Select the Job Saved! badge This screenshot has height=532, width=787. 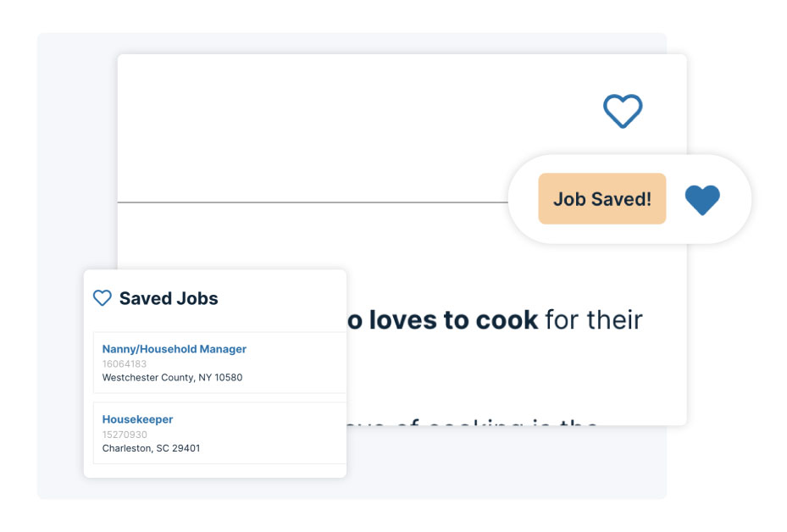(601, 199)
